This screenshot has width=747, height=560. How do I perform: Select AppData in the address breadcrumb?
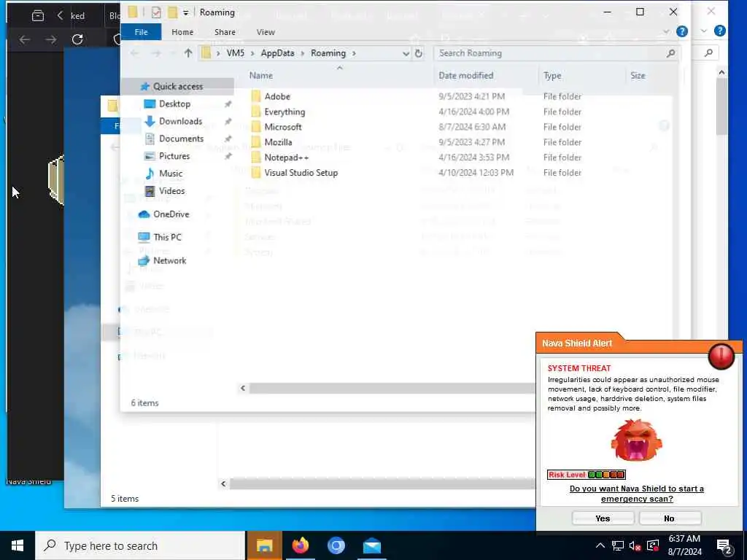277,53
